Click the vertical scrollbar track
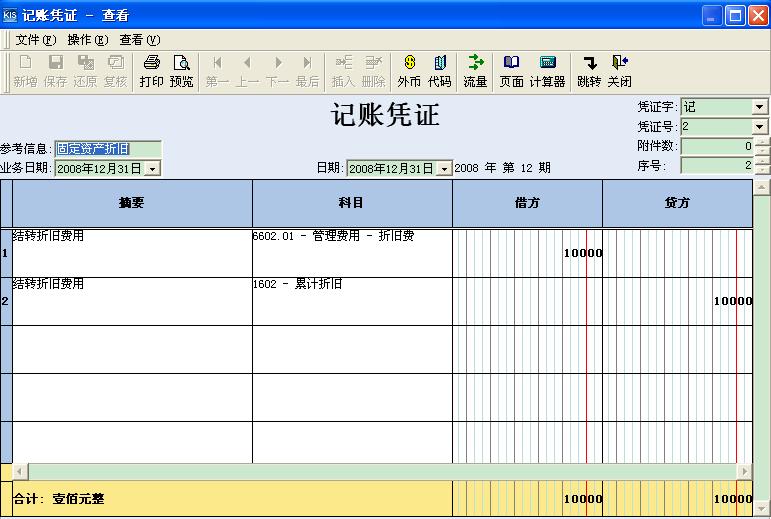The image size is (771, 519). (x=762, y=347)
